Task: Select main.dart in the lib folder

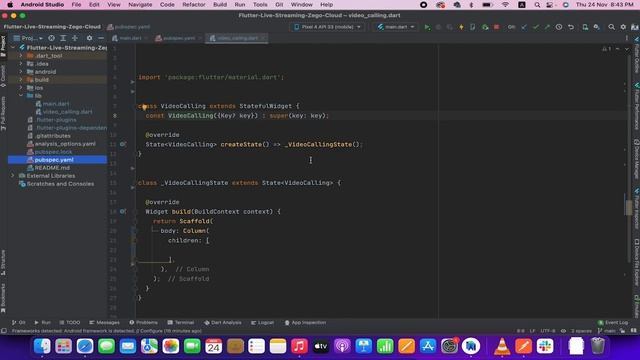Action: [56, 104]
